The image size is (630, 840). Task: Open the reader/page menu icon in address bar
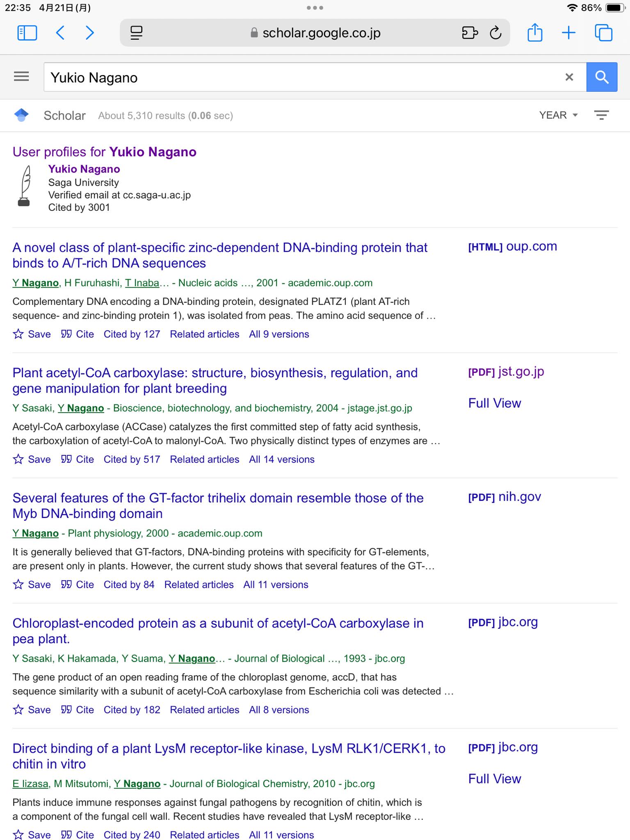[x=136, y=33]
